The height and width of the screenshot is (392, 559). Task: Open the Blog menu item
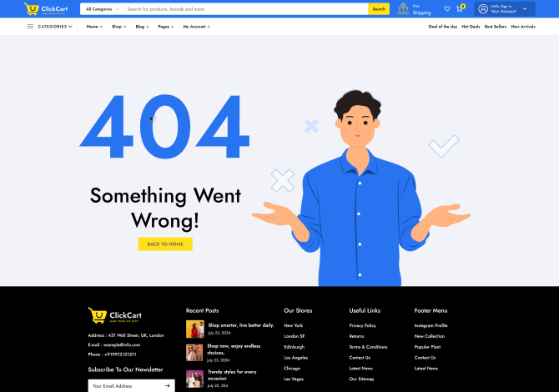(142, 27)
